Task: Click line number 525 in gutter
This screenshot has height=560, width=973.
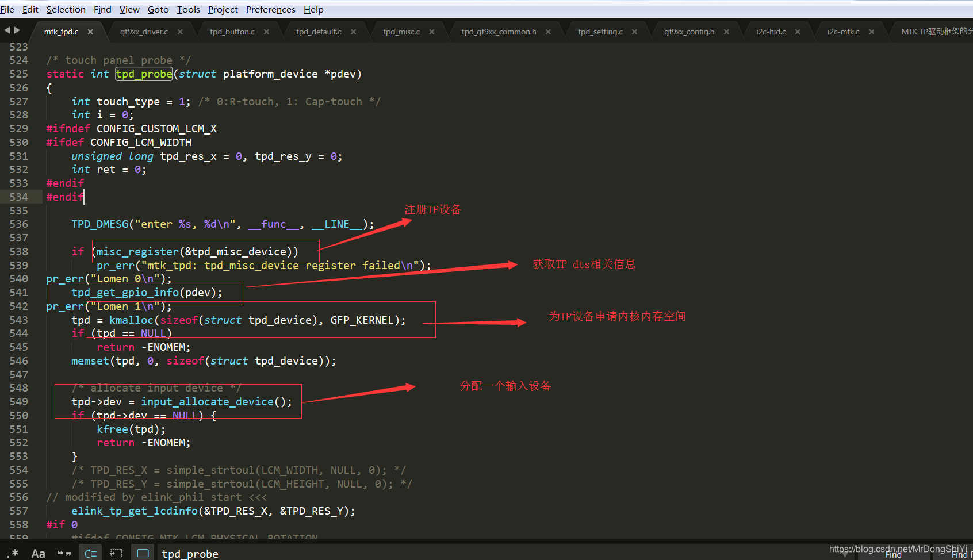Action: click(18, 74)
